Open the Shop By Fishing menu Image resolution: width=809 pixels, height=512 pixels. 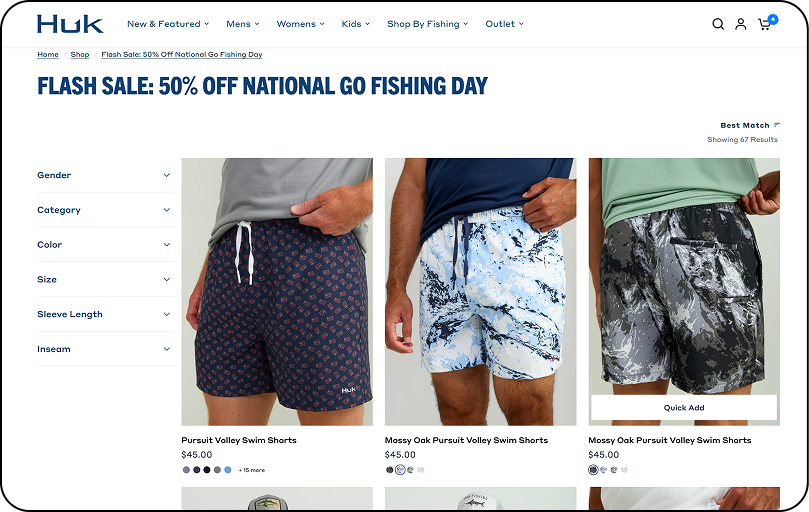427,24
